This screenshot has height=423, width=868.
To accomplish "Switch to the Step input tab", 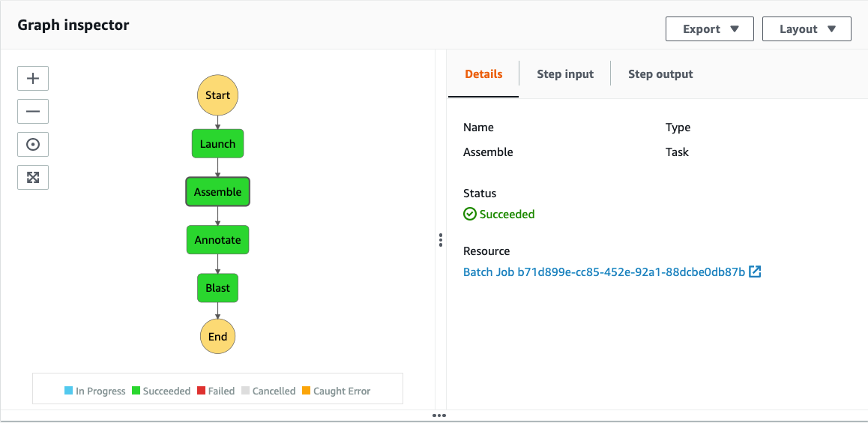I will coord(565,74).
